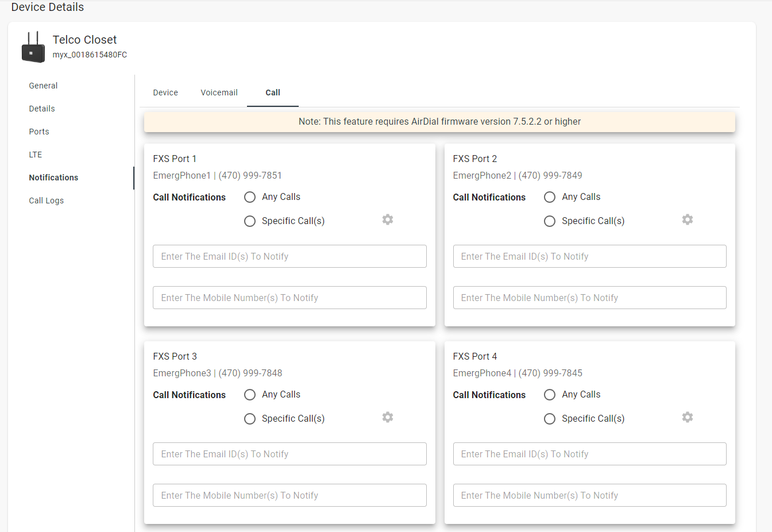772x532 pixels.
Task: Open Call Logs in sidebar
Action: point(47,201)
